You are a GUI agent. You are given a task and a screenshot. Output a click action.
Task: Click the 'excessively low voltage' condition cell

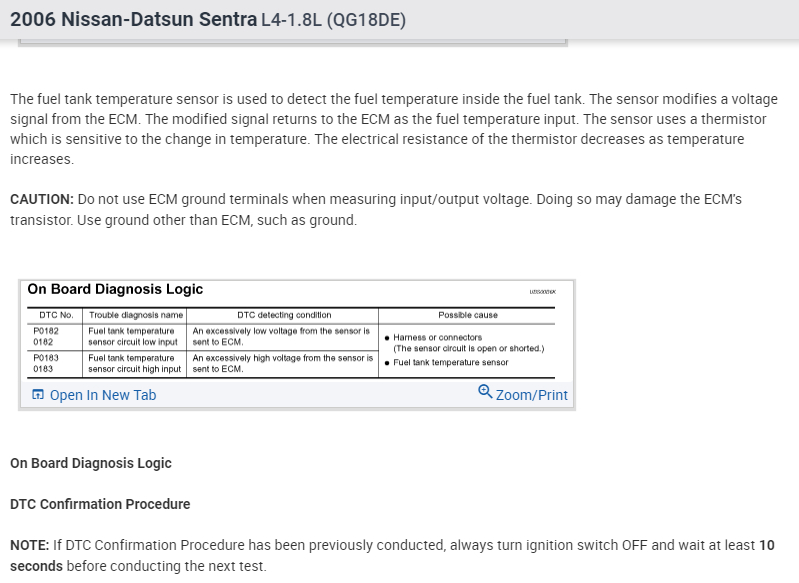[281, 336]
